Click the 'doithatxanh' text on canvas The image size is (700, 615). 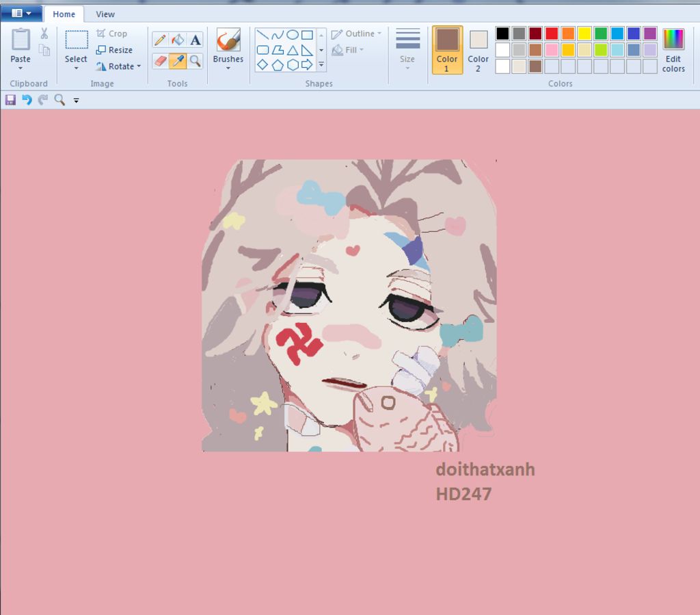[485, 469]
